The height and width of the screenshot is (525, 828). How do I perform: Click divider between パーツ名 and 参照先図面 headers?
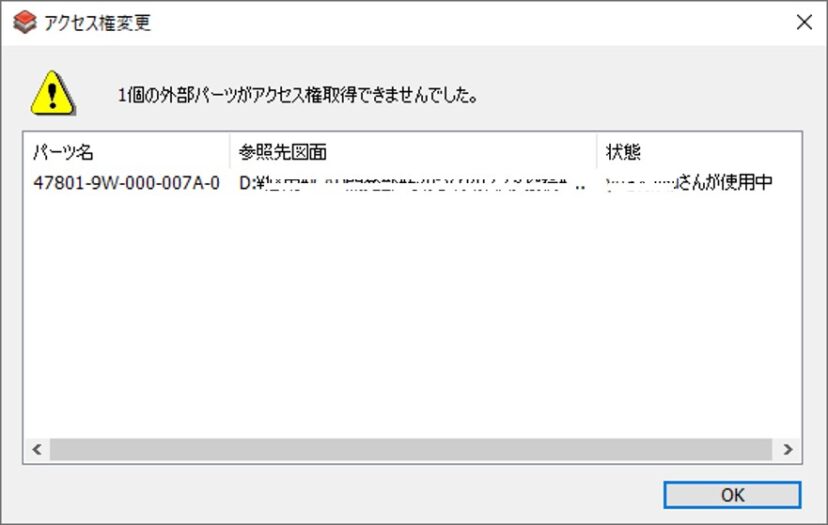(x=229, y=152)
